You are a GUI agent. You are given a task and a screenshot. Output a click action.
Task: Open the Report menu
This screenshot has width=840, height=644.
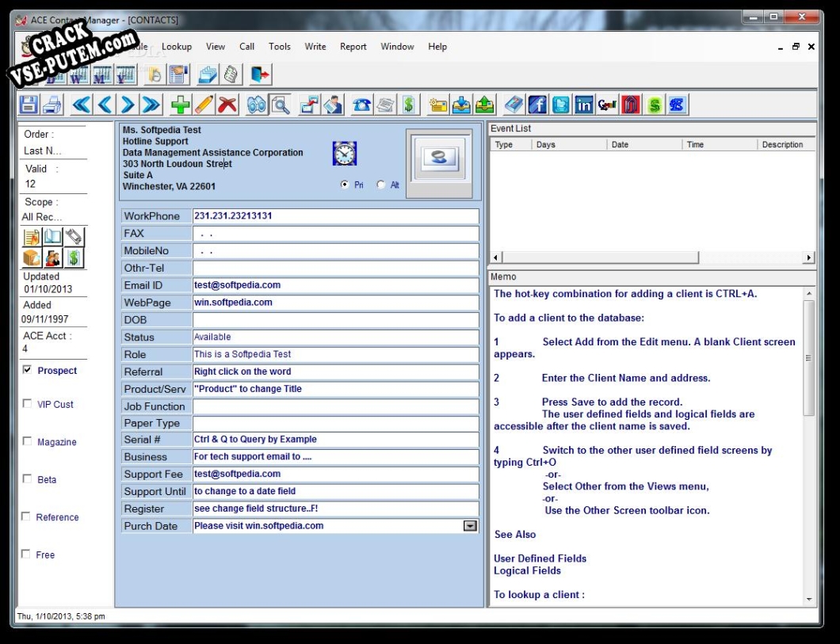(x=353, y=47)
